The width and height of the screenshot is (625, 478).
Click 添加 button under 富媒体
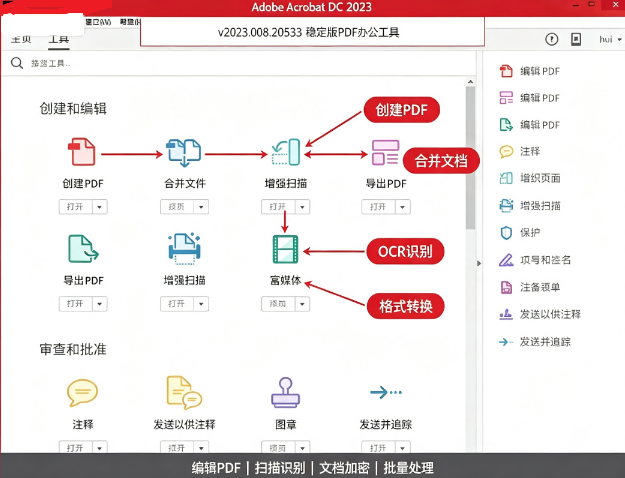pos(278,304)
